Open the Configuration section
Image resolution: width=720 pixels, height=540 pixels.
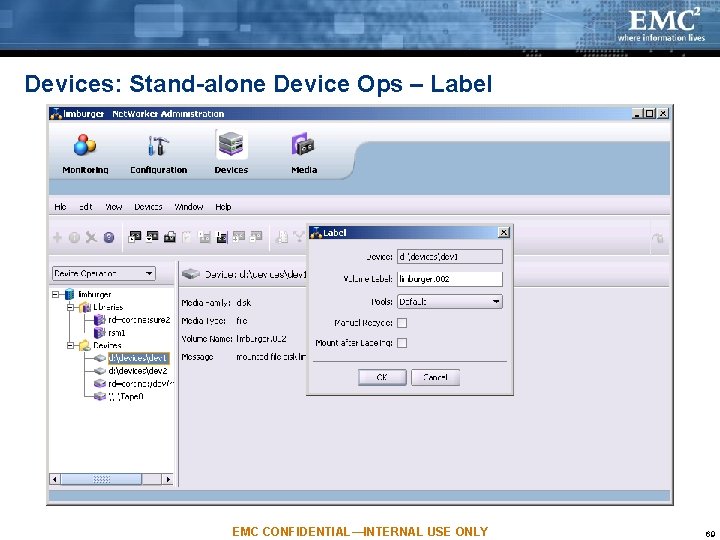click(158, 154)
